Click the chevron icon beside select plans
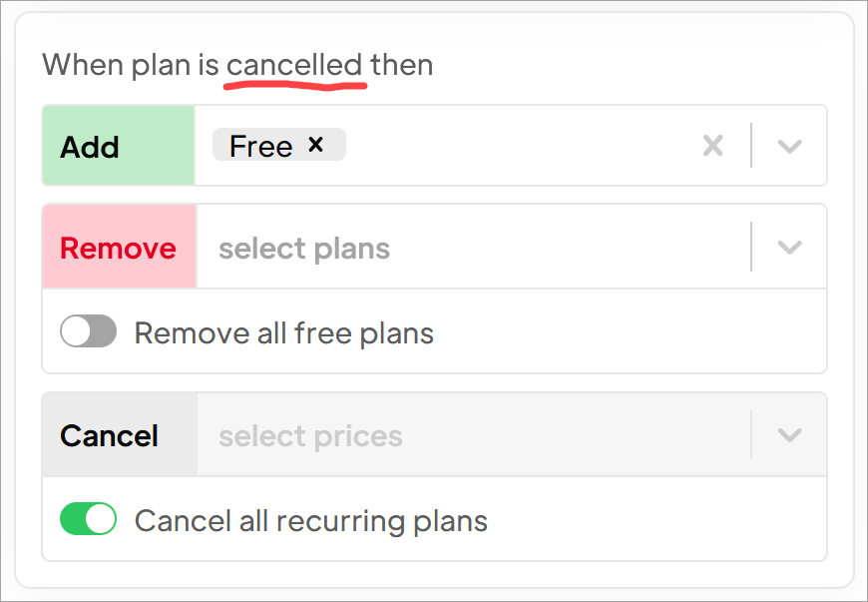The width and height of the screenshot is (868, 602). [x=788, y=246]
